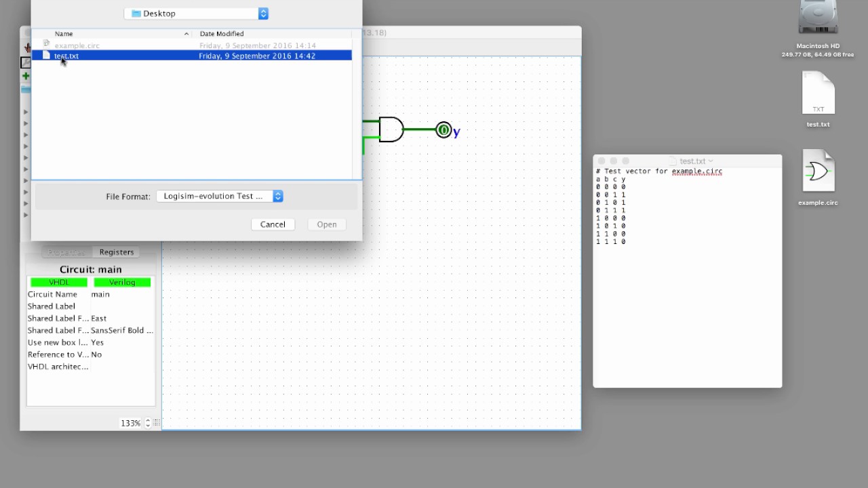868x488 pixels.
Task: Change the No value for Reference to V...
Action: pyautogui.click(x=122, y=354)
